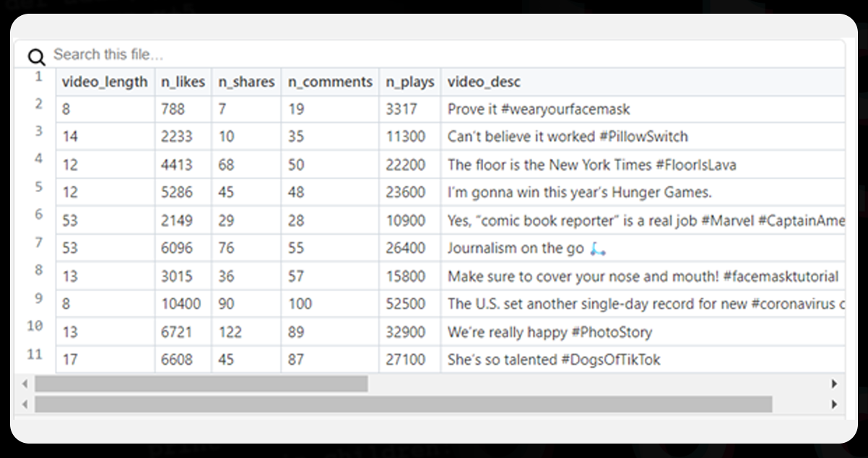This screenshot has width=868, height=458.
Task: Select the n_comments column header
Action: tap(329, 82)
